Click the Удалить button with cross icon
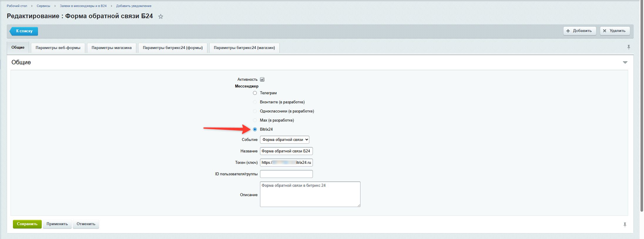The image size is (644, 239). (x=614, y=31)
